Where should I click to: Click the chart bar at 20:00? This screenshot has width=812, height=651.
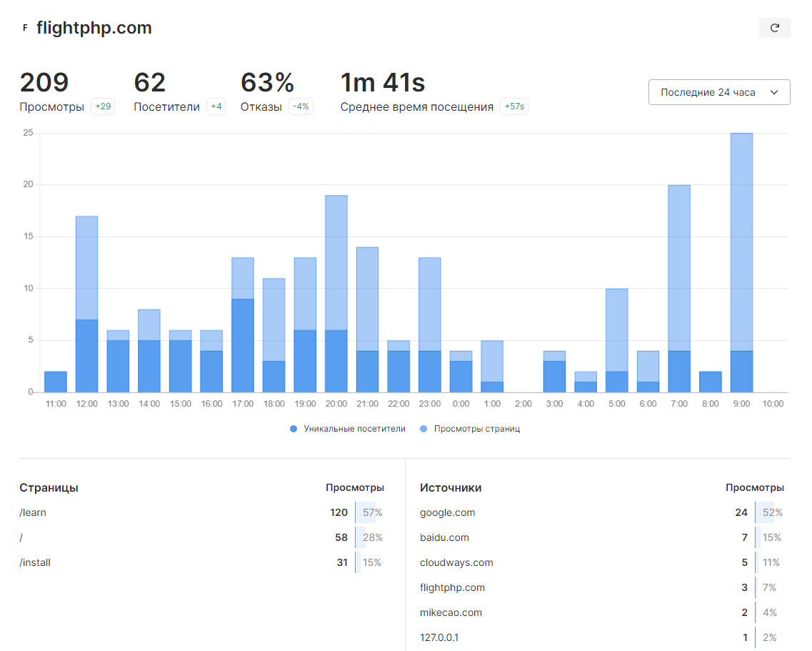click(336, 294)
